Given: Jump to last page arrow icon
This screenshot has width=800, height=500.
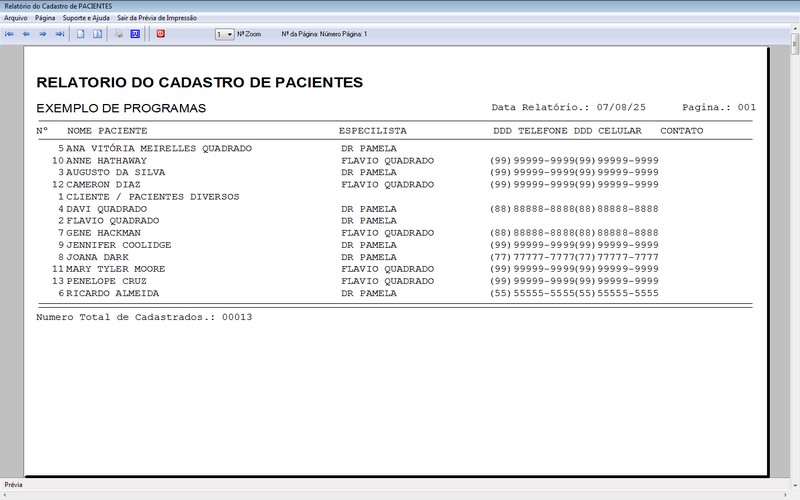Looking at the screenshot, I should click(60, 34).
